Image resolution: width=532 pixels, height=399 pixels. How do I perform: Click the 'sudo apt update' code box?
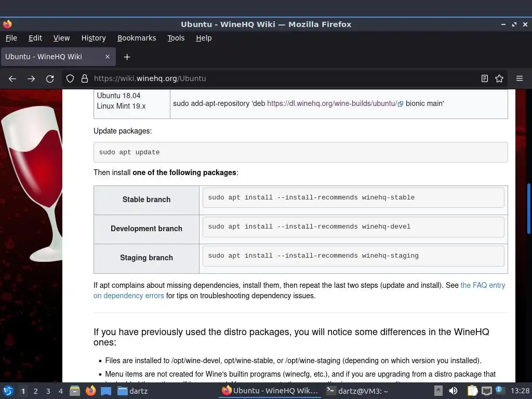[301, 152]
